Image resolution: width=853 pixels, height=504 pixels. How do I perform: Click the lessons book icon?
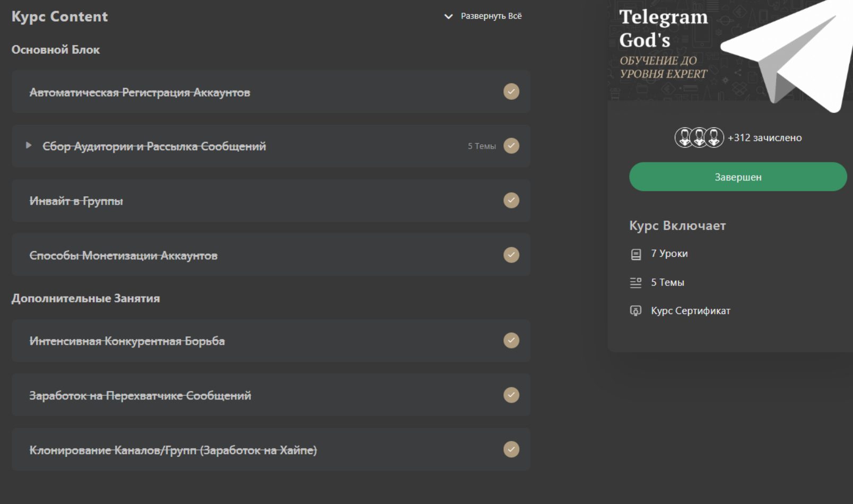(636, 255)
